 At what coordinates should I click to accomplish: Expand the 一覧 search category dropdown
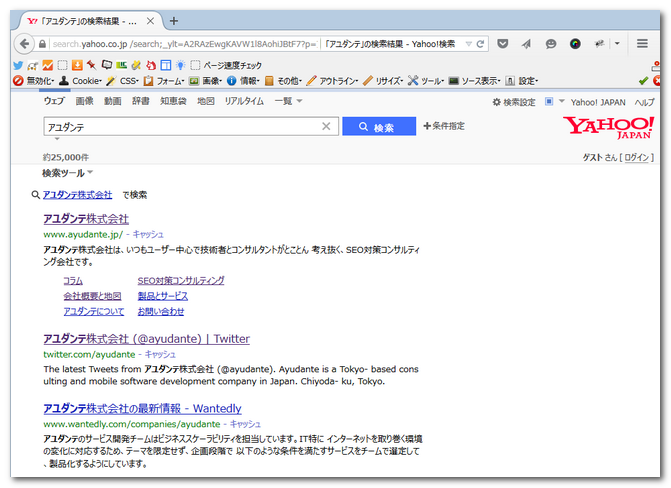click(288, 101)
